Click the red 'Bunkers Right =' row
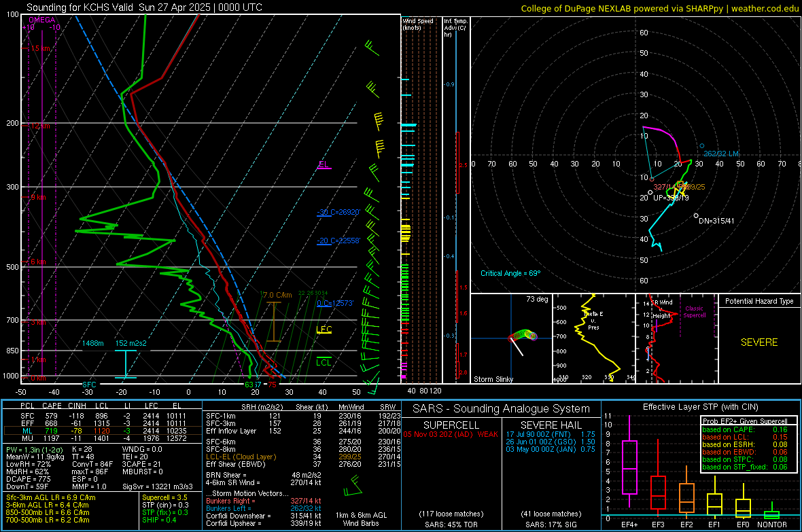This screenshot has width=802, height=532. click(x=264, y=501)
